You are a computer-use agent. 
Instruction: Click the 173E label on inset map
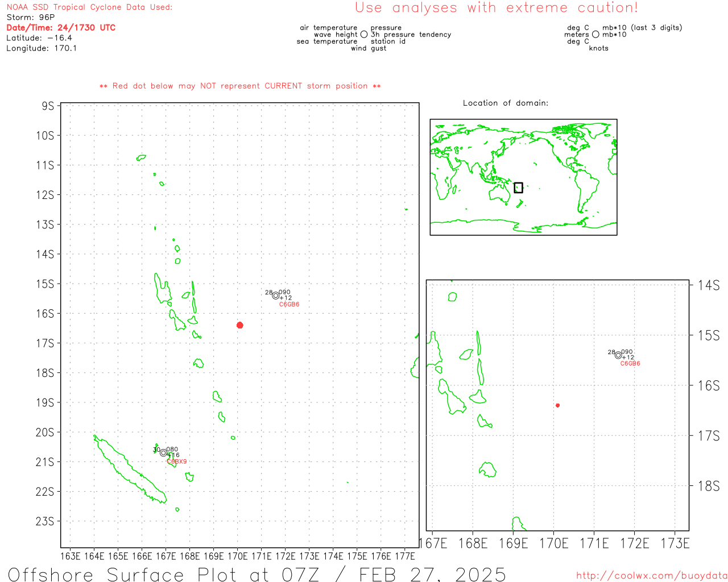[675, 543]
